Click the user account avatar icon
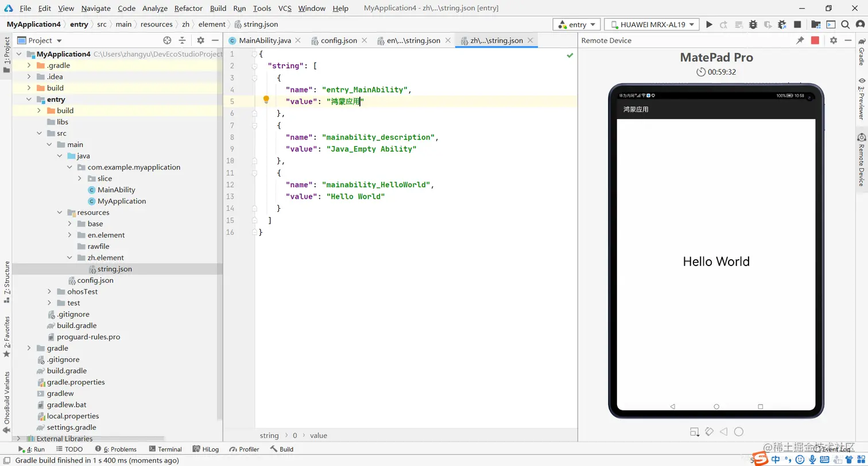Screen dimensions: 868x466 pyautogui.click(x=859, y=25)
